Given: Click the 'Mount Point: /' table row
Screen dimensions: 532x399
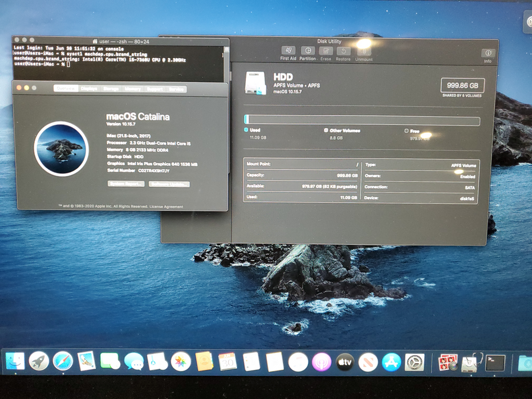Looking at the screenshot, I should 302,164.
